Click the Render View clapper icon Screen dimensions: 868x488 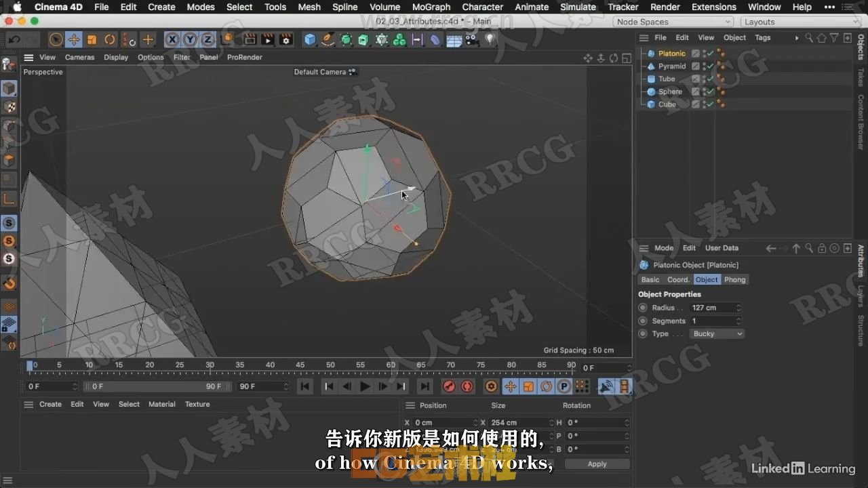[x=250, y=39]
